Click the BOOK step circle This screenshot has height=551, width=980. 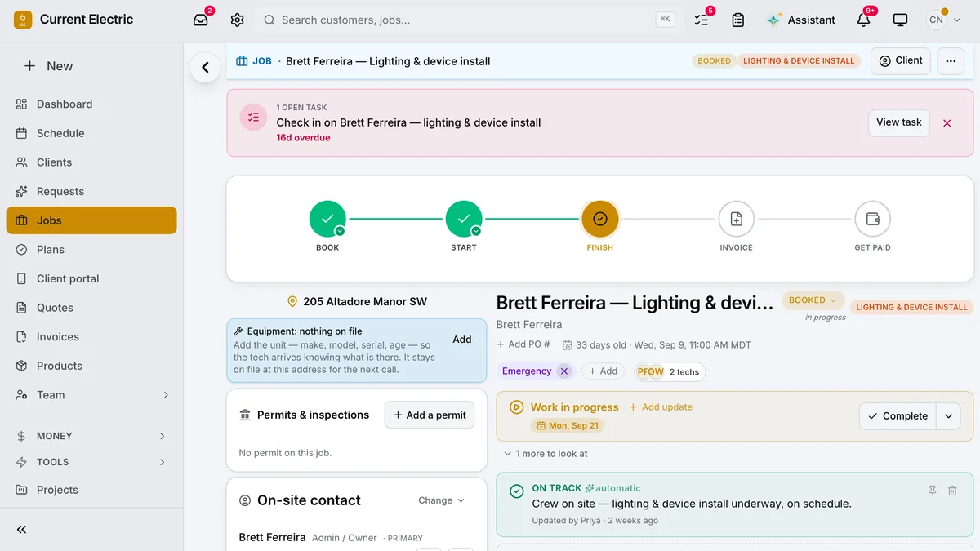(327, 219)
